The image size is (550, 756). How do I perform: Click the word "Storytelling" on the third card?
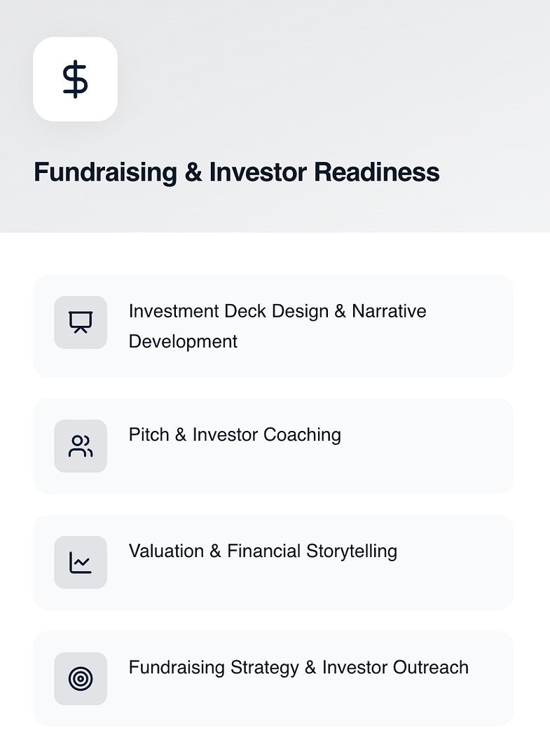tap(352, 551)
